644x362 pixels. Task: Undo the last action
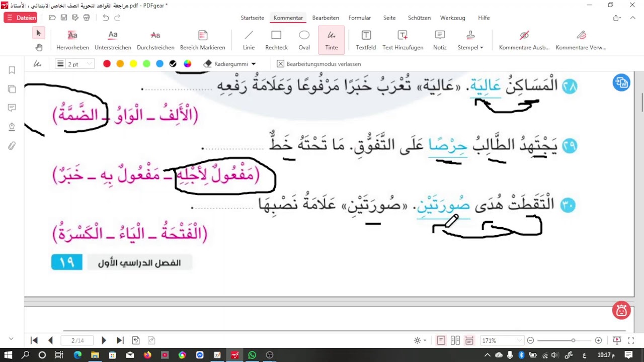pyautogui.click(x=106, y=18)
